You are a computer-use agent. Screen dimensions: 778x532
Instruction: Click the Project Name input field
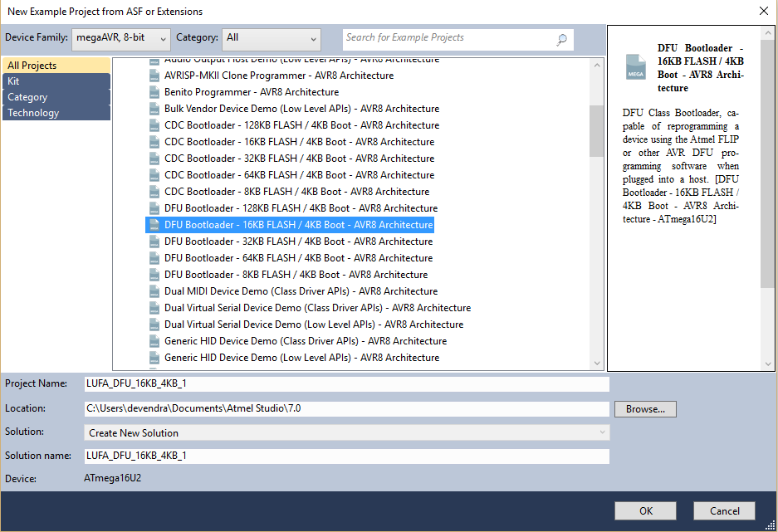pos(347,383)
